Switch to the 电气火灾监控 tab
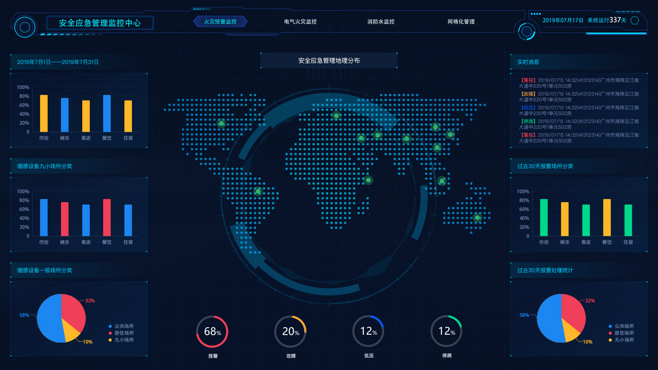The image size is (658, 370). pyautogui.click(x=300, y=21)
